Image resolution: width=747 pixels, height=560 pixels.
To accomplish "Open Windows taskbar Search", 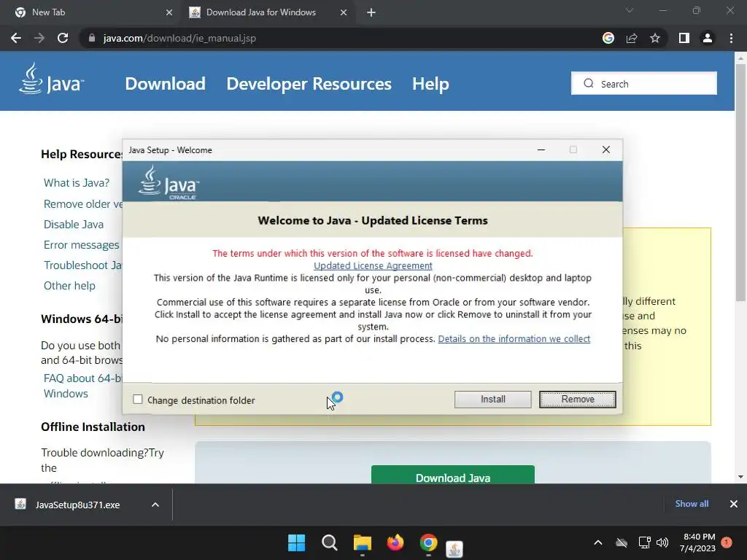I will (329, 542).
